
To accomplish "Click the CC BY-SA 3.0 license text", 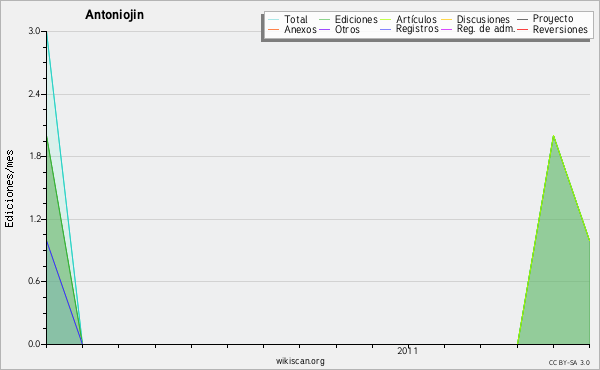I will coord(569,363).
